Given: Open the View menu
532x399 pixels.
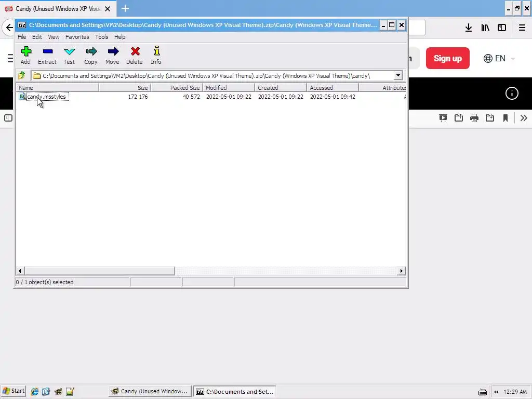Looking at the screenshot, I should [x=54, y=37].
